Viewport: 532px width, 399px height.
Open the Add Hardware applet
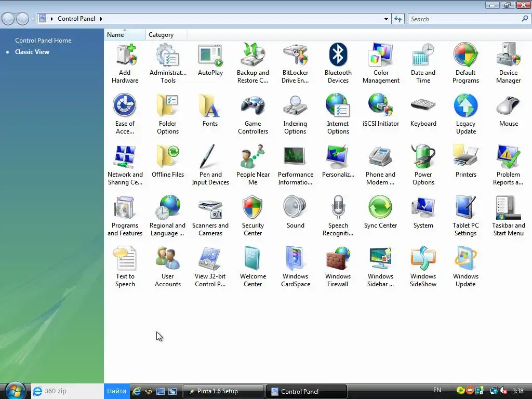[x=125, y=63]
